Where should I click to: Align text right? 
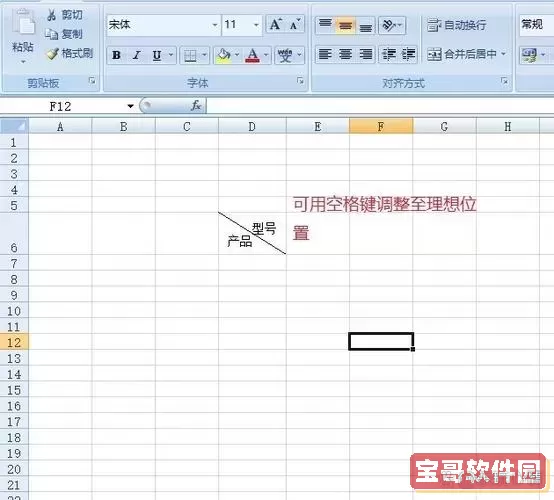[x=365, y=54]
